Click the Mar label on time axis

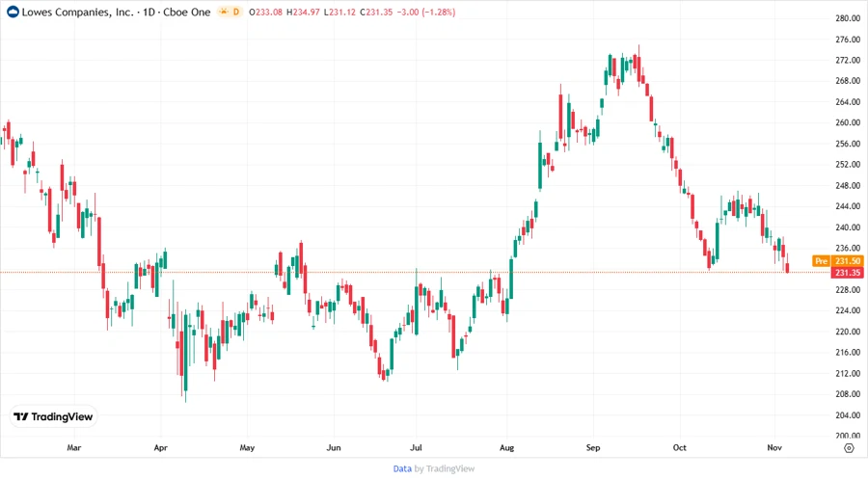tap(73, 447)
